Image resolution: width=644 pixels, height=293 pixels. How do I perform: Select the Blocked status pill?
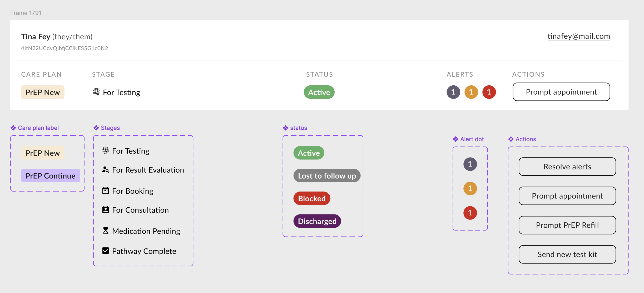pyautogui.click(x=312, y=198)
